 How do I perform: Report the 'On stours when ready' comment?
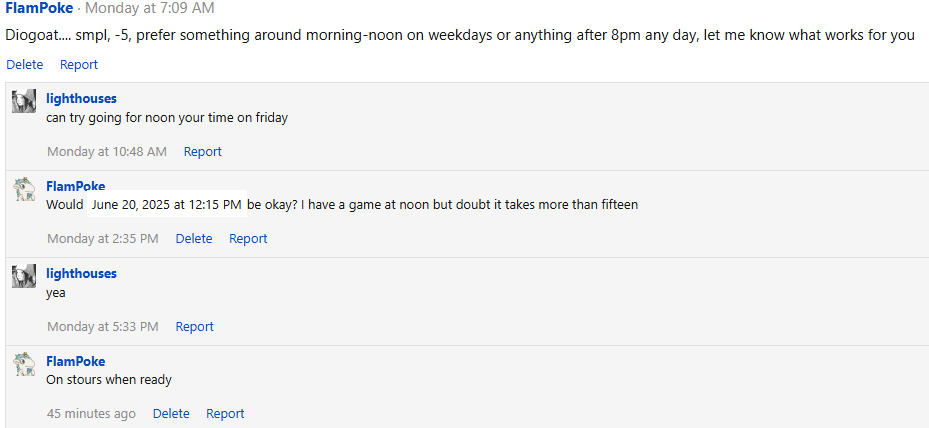225,414
